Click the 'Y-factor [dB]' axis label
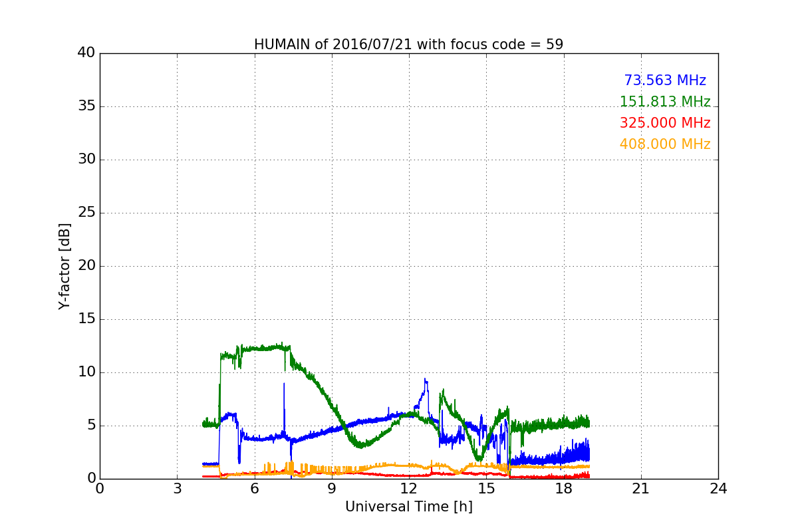The width and height of the screenshot is (798, 532). coord(65,266)
